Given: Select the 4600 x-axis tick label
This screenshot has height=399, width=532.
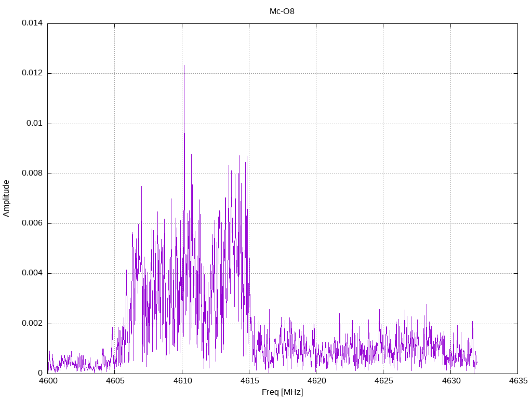Looking at the screenshot, I should (x=47, y=381).
